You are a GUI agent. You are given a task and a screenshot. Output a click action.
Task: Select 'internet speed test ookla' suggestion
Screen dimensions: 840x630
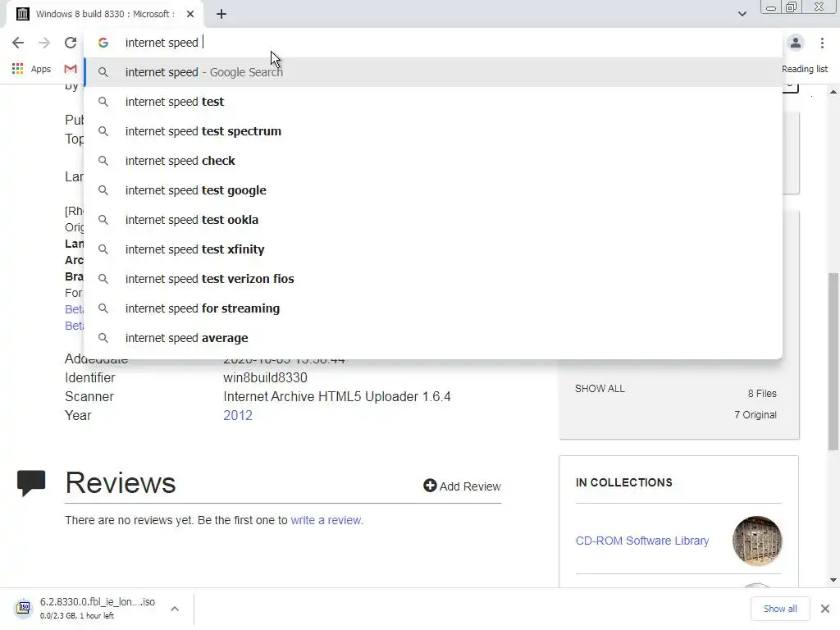click(x=433, y=220)
